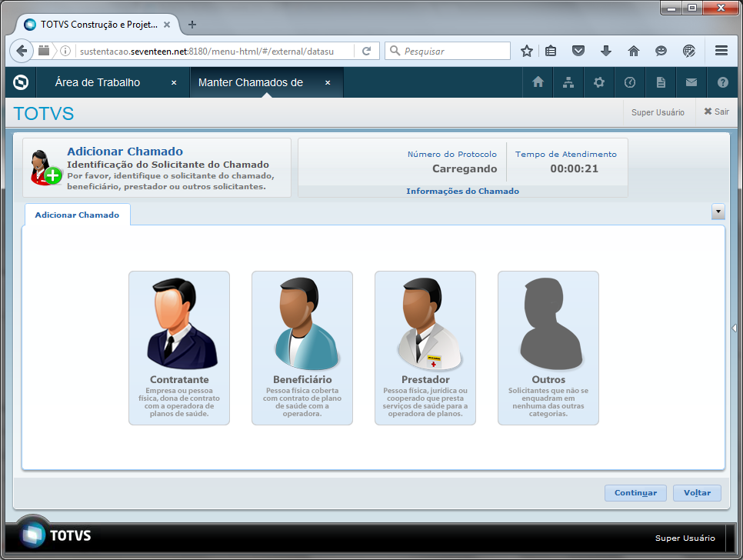Click the Adicionar Chamado heading text
This screenshot has height=560, width=743.
[x=125, y=151]
